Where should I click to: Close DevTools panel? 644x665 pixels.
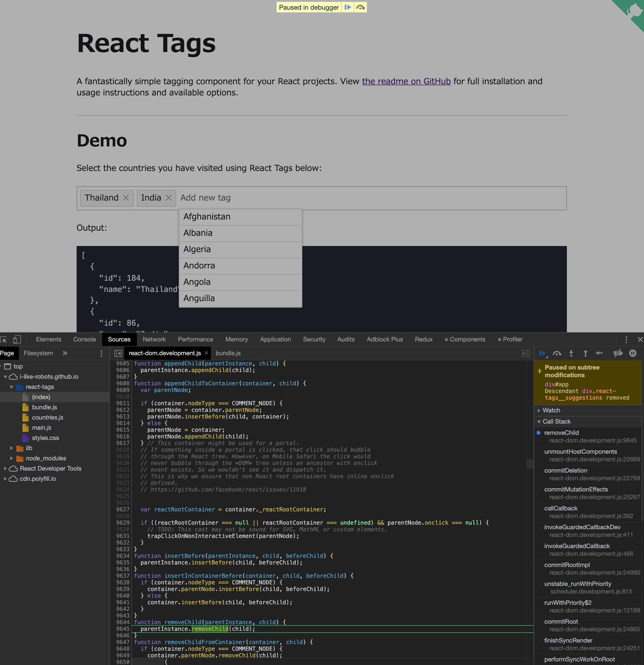[x=640, y=339]
